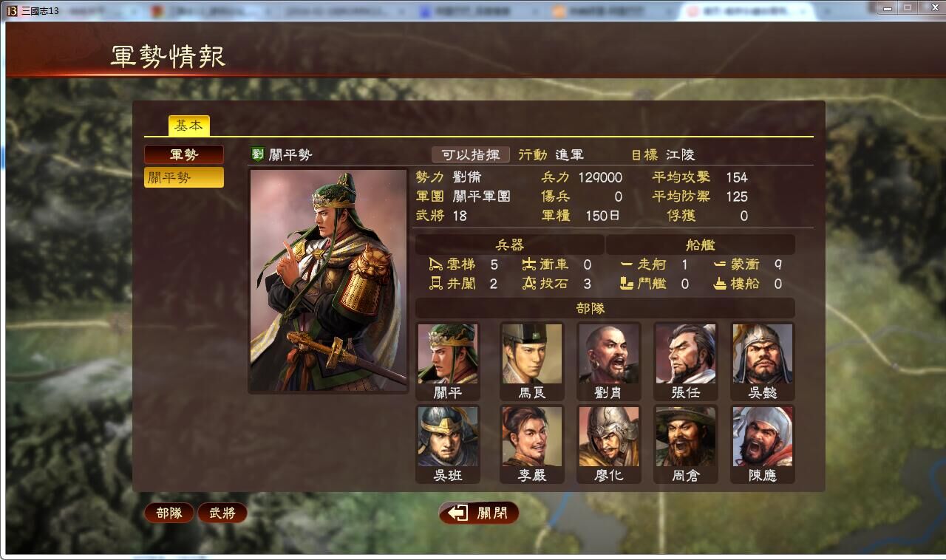Close the panel with 關閉 button

click(479, 513)
